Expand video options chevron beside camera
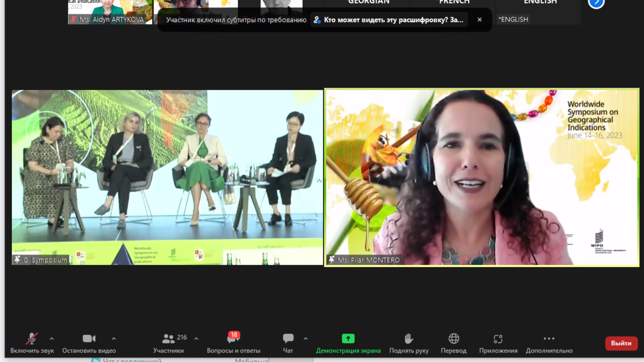The image size is (644, 362). (x=114, y=339)
